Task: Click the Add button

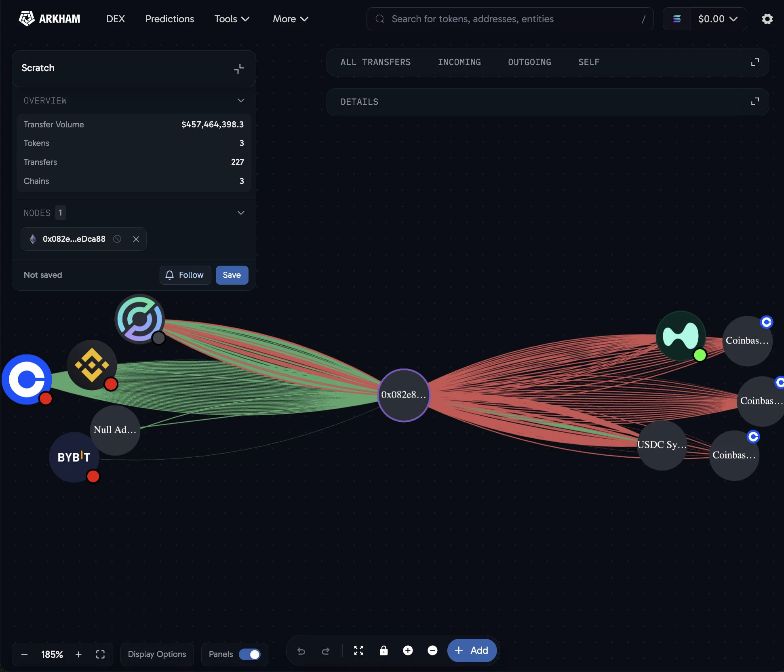Action: [x=472, y=650]
